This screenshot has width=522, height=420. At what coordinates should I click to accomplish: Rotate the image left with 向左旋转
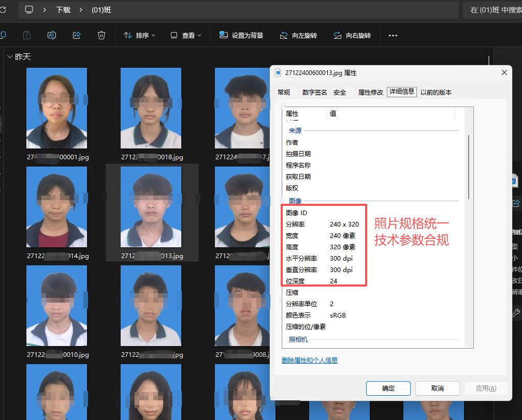coord(298,35)
